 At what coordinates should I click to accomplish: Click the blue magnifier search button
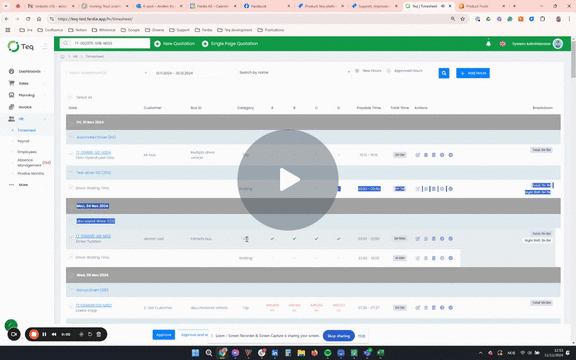tap(444, 73)
